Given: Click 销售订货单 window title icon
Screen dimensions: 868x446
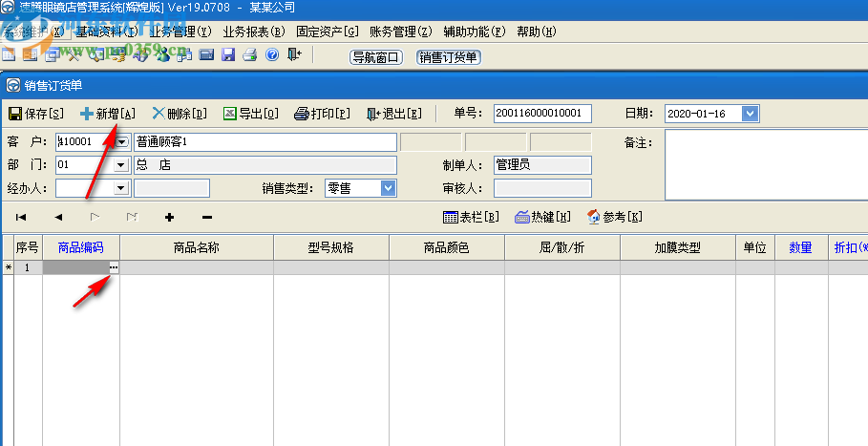Looking at the screenshot, I should [12, 85].
